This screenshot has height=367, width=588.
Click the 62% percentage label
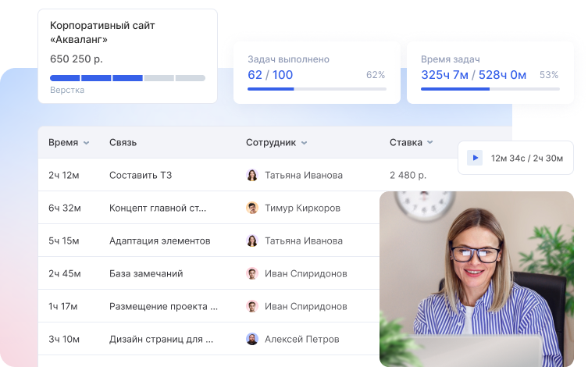376,75
